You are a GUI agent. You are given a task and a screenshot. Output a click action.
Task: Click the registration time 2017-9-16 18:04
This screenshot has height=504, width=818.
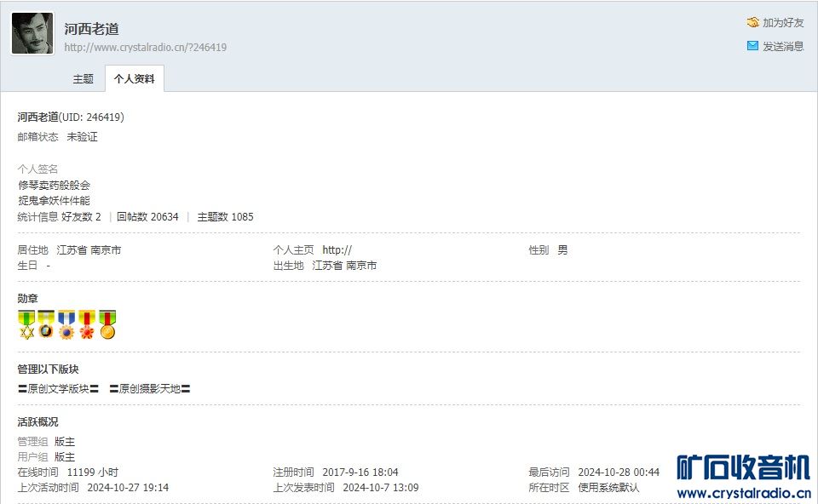point(360,472)
